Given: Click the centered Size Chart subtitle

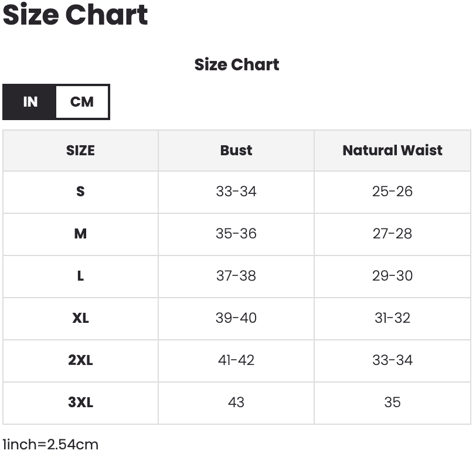Looking at the screenshot, I should point(237,64).
